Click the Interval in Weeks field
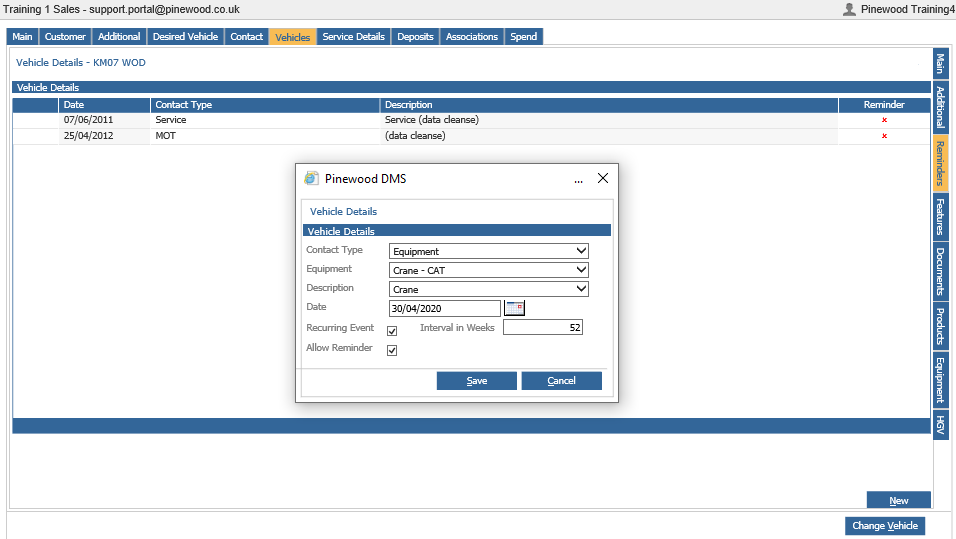 click(543, 327)
